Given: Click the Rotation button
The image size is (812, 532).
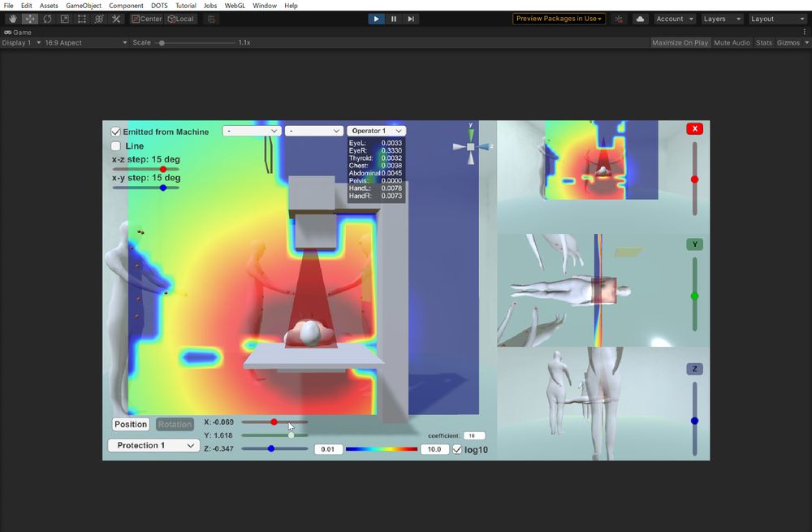Looking at the screenshot, I should coord(175,424).
